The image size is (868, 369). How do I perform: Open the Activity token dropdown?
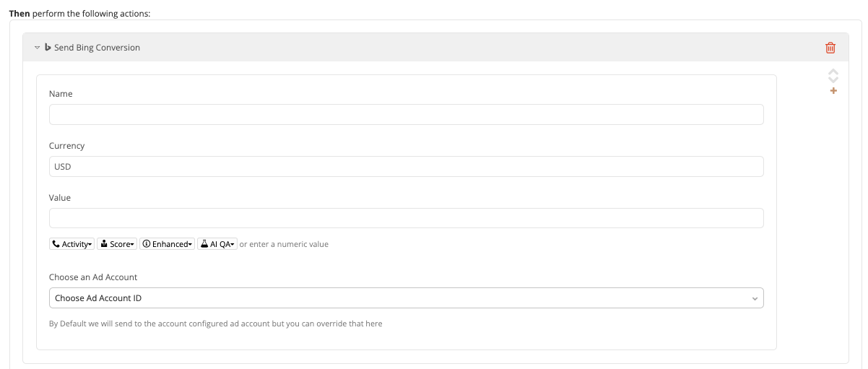point(71,244)
